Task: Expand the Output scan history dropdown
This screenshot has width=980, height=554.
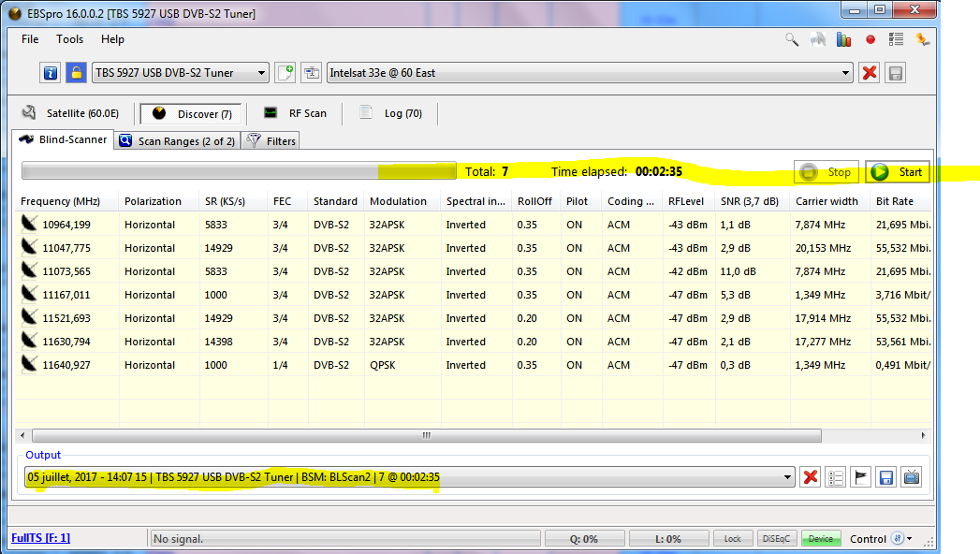Action: [787, 477]
